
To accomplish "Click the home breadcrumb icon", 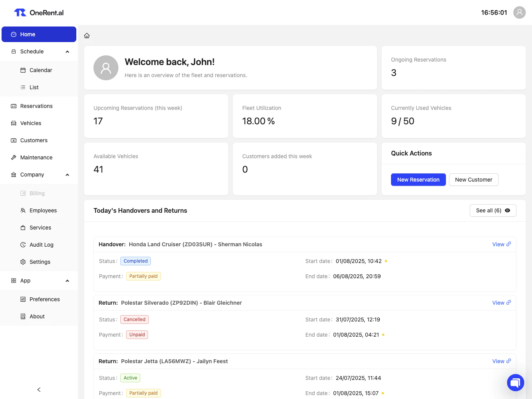I will pyautogui.click(x=87, y=35).
